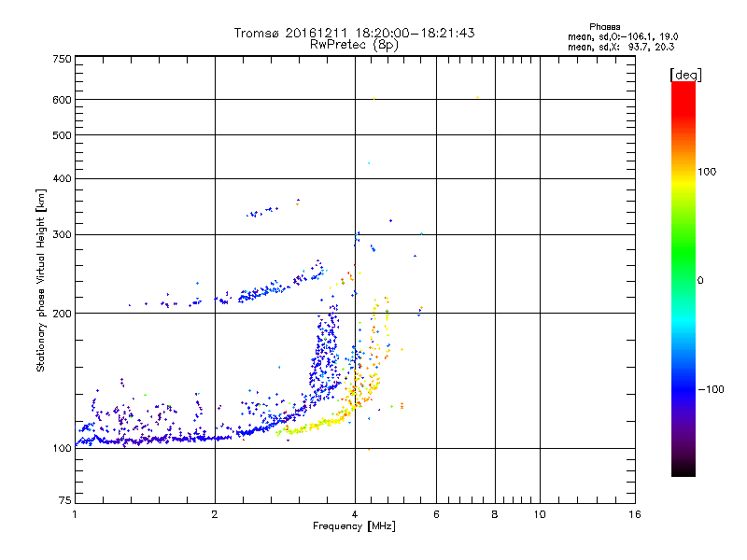Click the green zero-degree band of colorbar

(x=684, y=280)
